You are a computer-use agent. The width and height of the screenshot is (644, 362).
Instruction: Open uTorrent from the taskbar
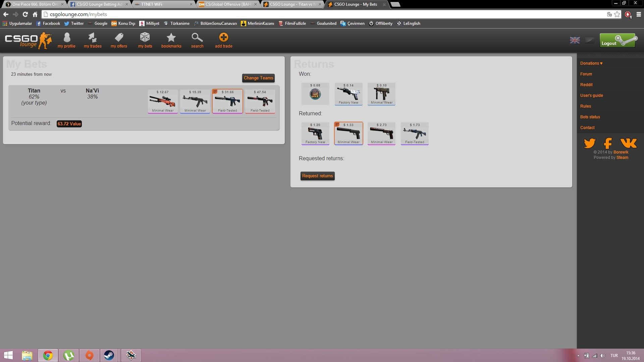[x=69, y=355]
